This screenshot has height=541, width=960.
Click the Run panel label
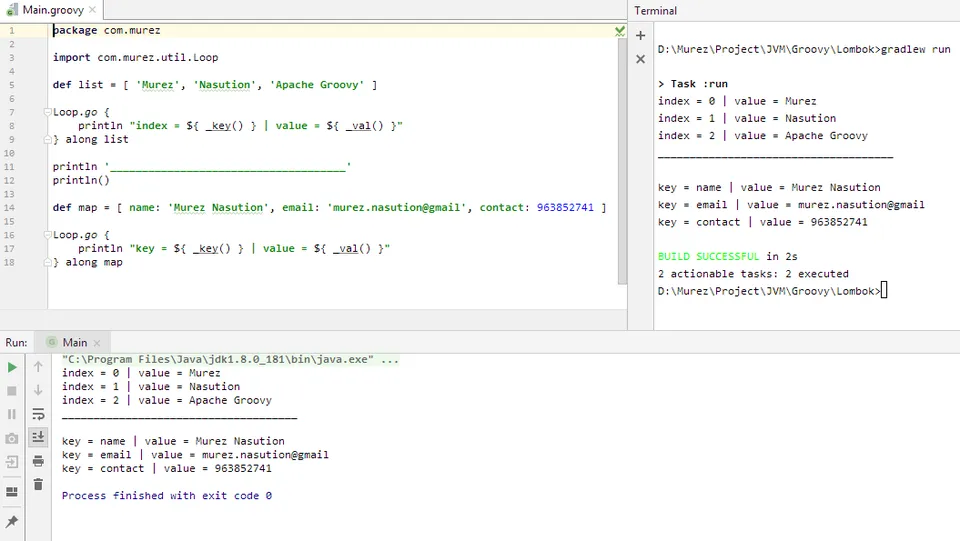pos(17,343)
